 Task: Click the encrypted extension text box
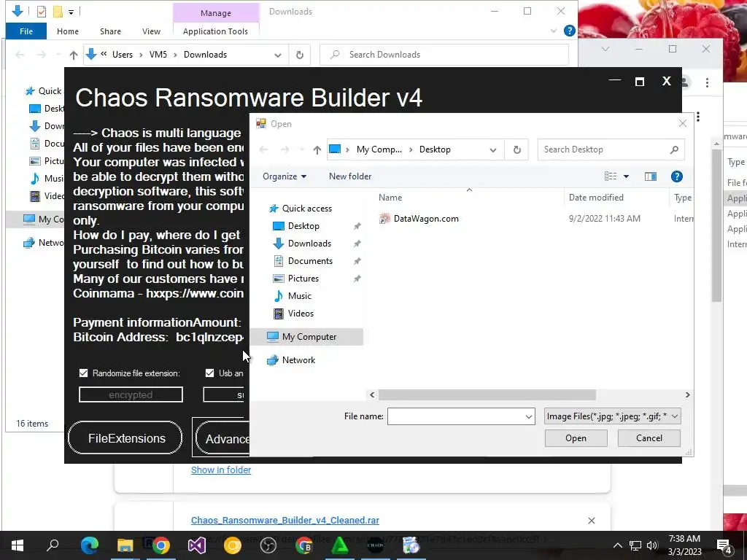pos(131,394)
